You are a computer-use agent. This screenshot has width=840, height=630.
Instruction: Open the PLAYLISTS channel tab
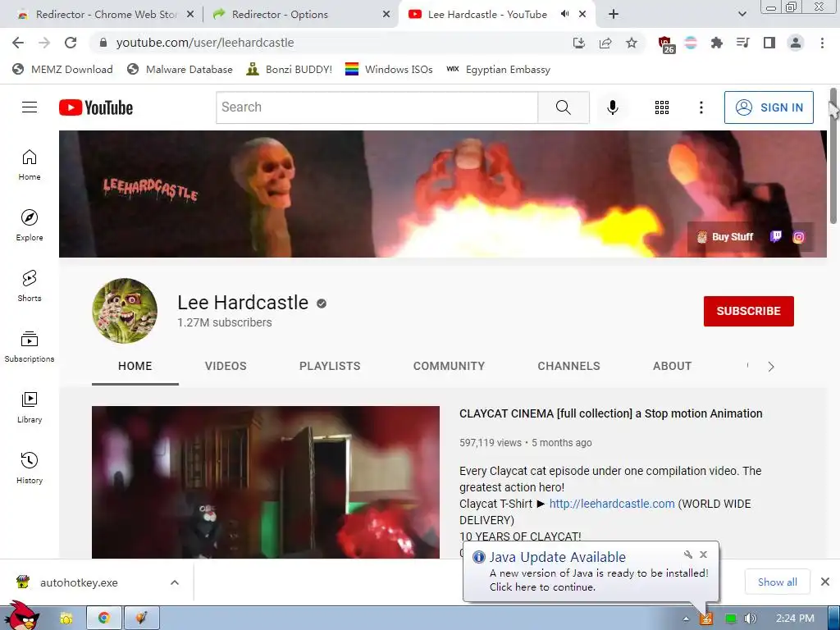[330, 366]
